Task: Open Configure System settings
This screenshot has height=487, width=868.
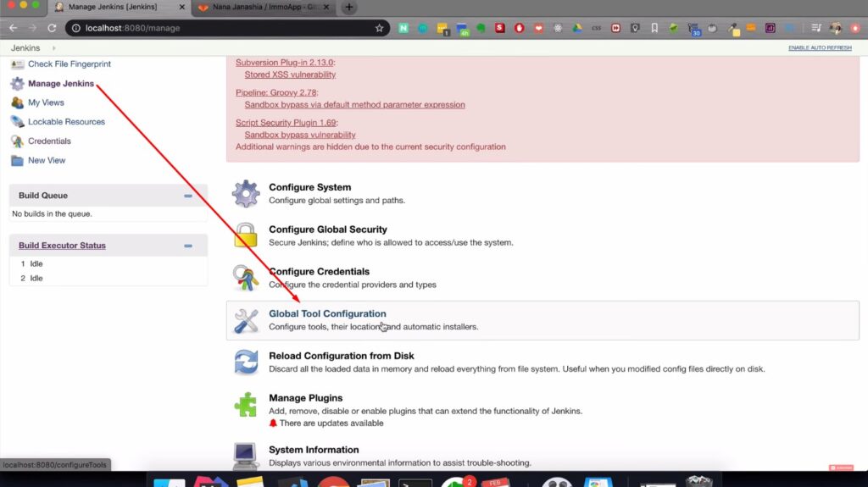Action: point(310,188)
